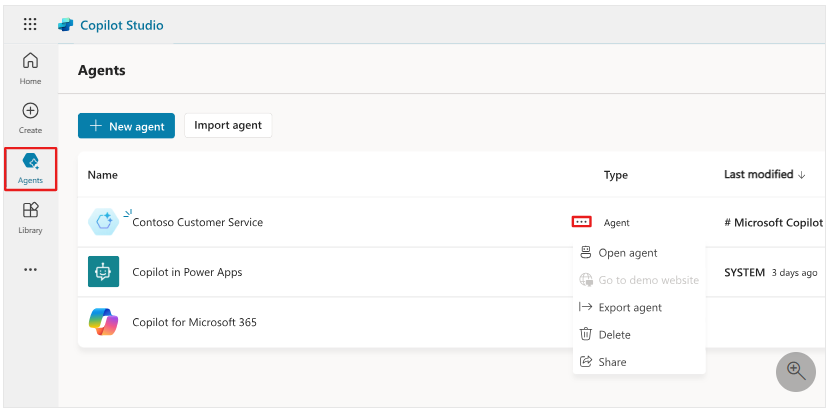
Task: Click the Copilot in Power Apps icon
Action: tap(103, 272)
